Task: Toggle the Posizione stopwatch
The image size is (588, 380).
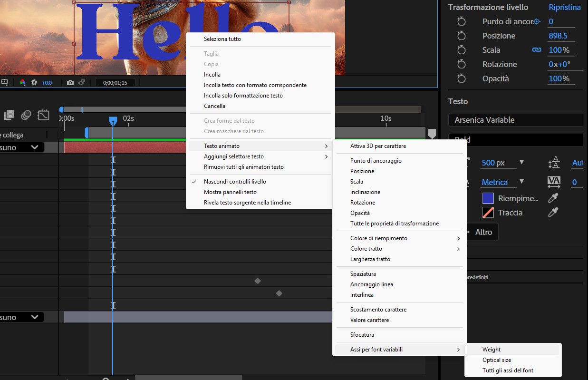Action: click(461, 36)
